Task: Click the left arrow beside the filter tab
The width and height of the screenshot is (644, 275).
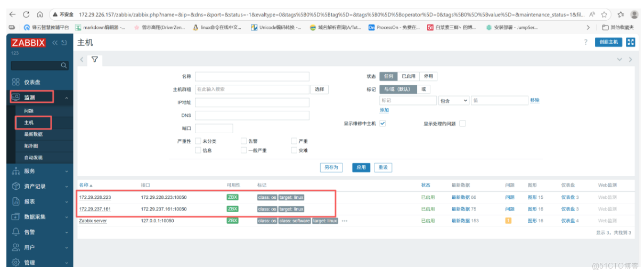Action: [81, 59]
